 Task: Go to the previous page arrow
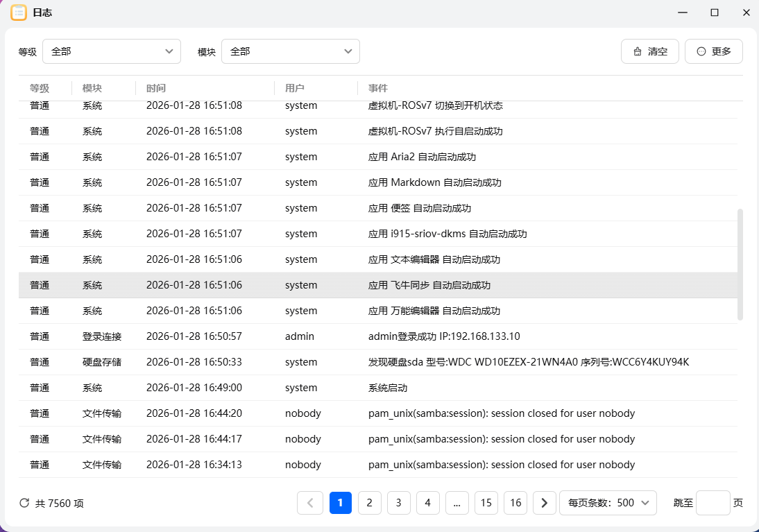(310, 503)
